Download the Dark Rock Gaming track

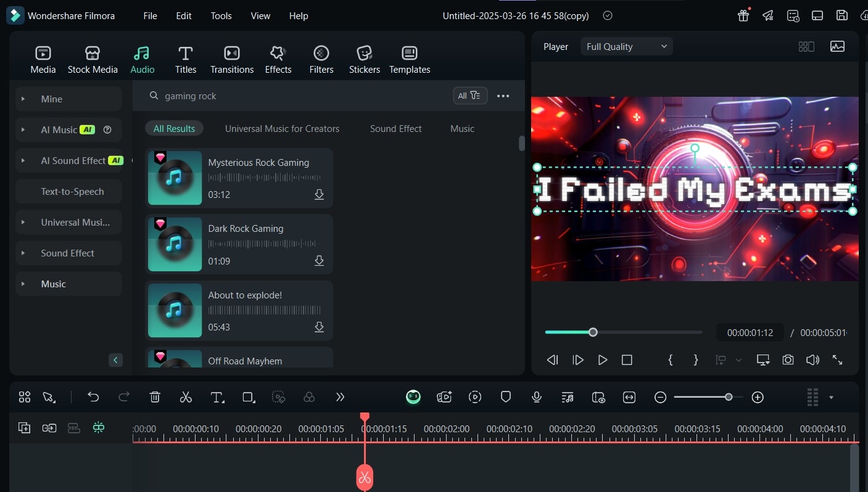point(319,261)
